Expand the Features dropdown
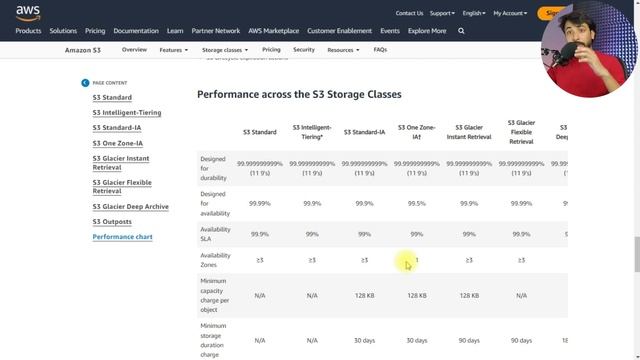640x360 pixels. click(x=174, y=50)
